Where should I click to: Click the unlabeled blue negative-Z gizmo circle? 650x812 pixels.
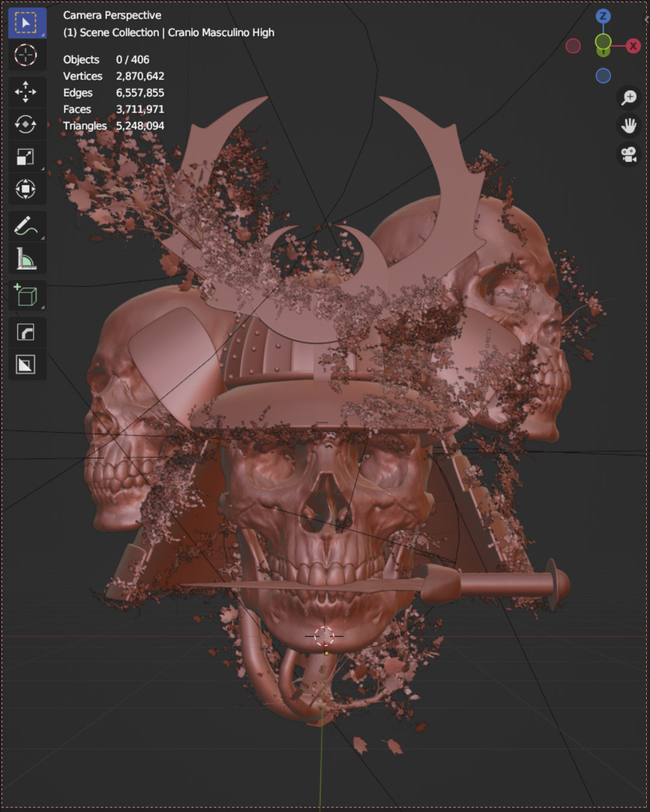[603, 76]
